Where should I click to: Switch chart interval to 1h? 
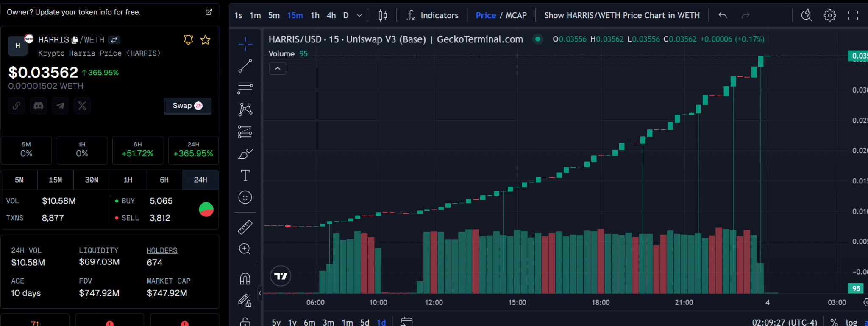point(315,16)
